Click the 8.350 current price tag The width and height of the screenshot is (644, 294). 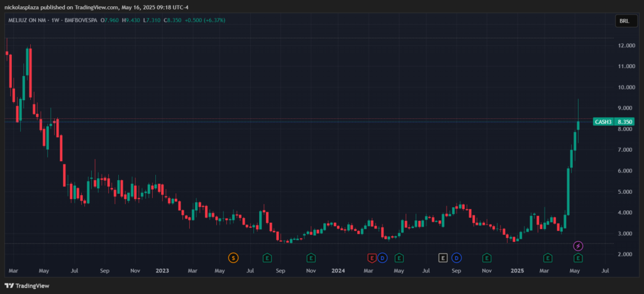click(x=625, y=122)
